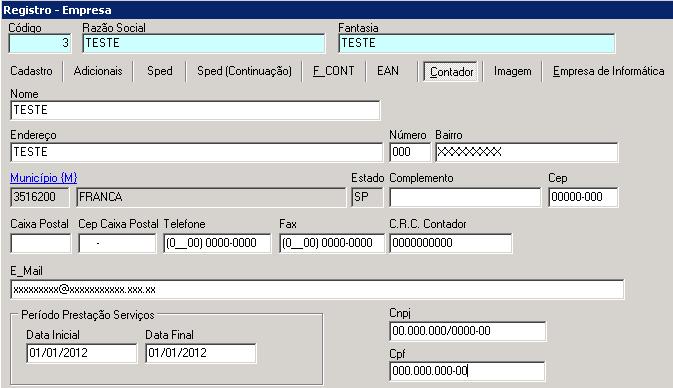Click the Razão Social field

coord(204,43)
